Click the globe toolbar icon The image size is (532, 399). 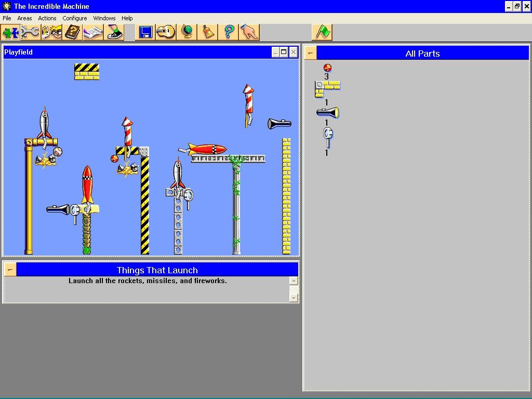(x=187, y=33)
